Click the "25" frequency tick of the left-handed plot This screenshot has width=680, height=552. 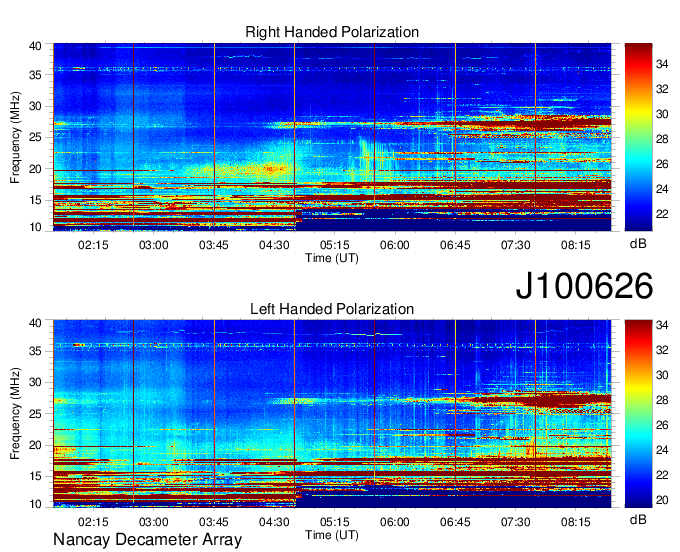coord(35,414)
